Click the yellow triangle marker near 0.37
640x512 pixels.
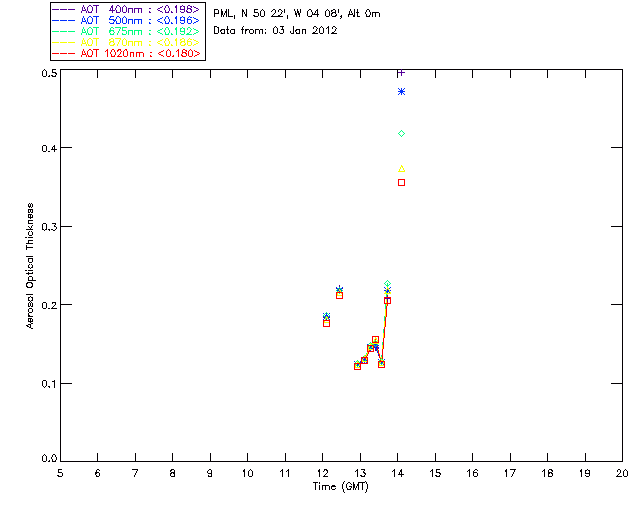tap(401, 169)
